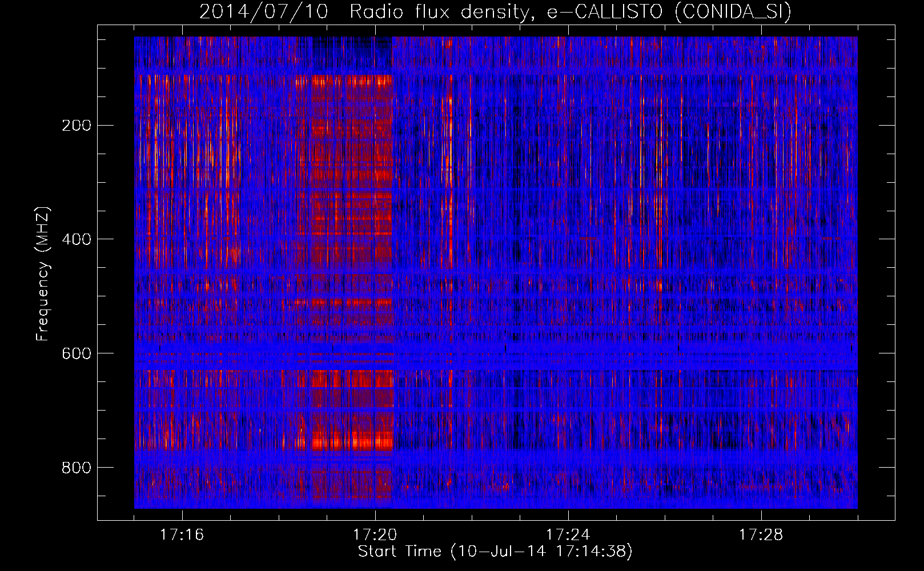Click the 'Frequency (MHZ)' axis label

point(43,274)
